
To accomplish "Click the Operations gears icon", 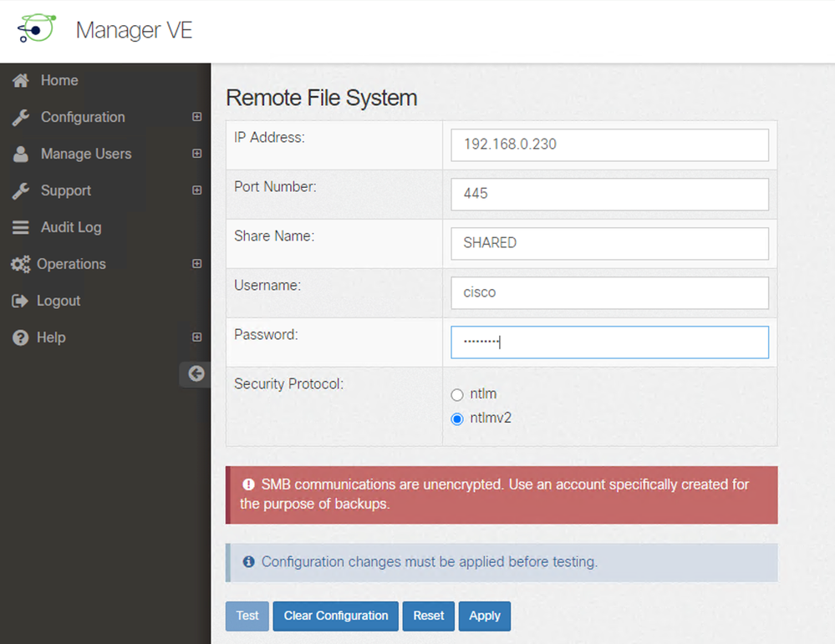I will 21,264.
